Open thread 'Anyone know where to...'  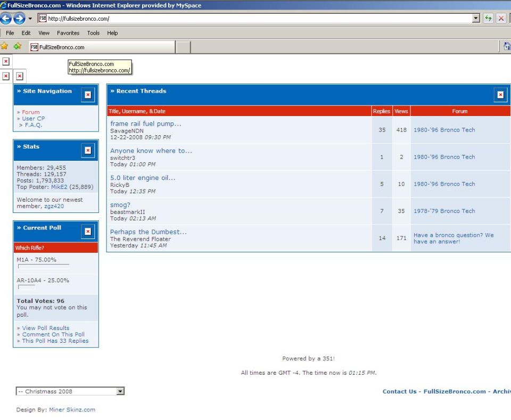[x=151, y=151]
